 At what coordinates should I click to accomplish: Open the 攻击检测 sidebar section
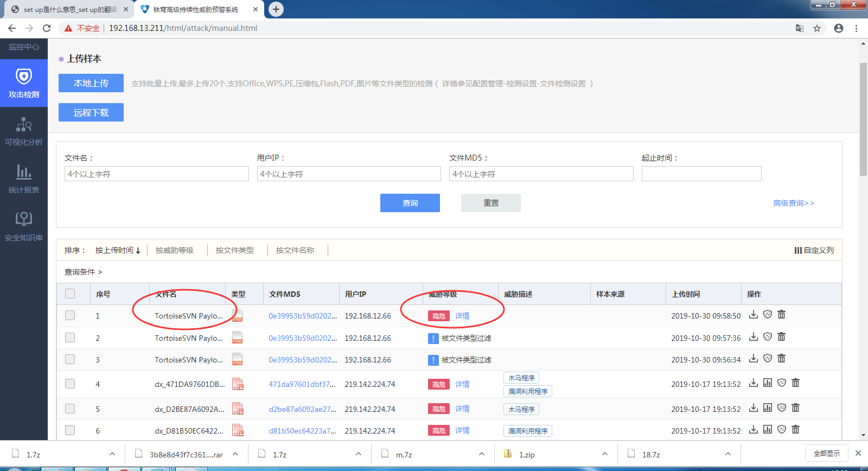[24, 83]
